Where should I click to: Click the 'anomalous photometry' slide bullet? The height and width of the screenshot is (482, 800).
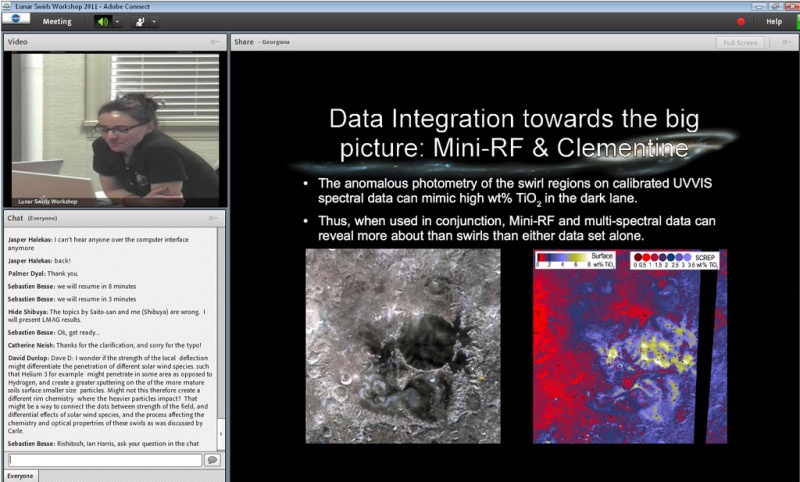514,191
